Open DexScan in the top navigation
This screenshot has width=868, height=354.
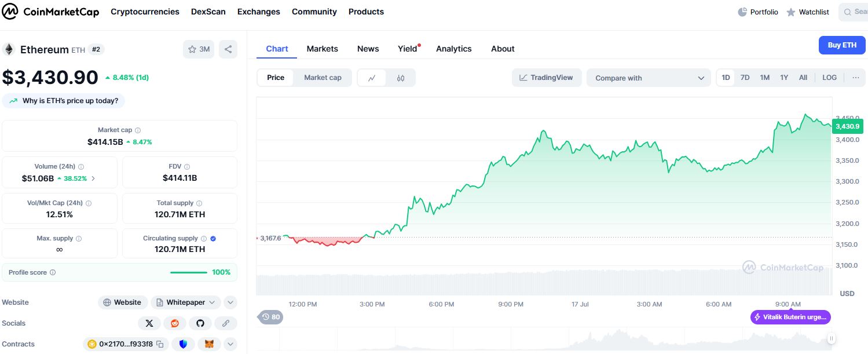tap(208, 12)
